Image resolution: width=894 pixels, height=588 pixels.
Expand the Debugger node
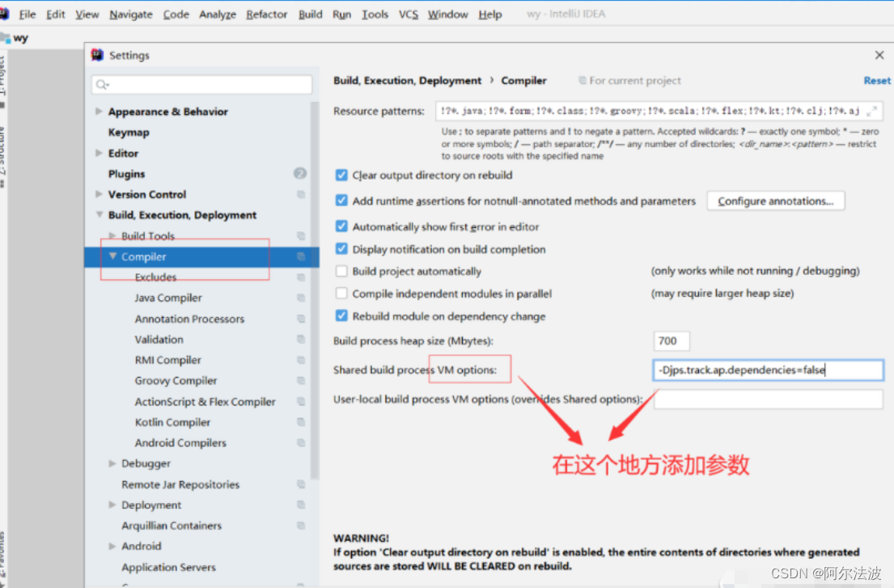pyautogui.click(x=112, y=463)
